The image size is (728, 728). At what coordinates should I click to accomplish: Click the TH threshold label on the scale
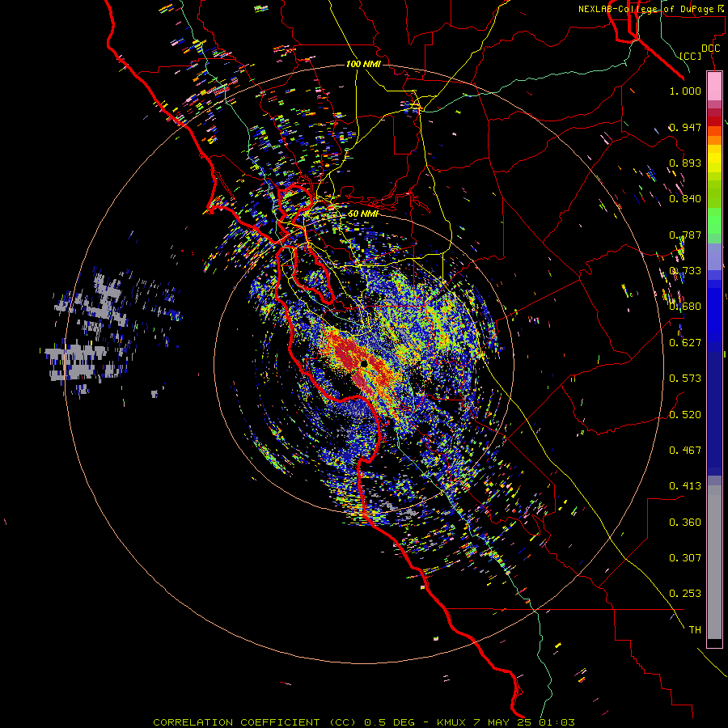tap(695, 630)
